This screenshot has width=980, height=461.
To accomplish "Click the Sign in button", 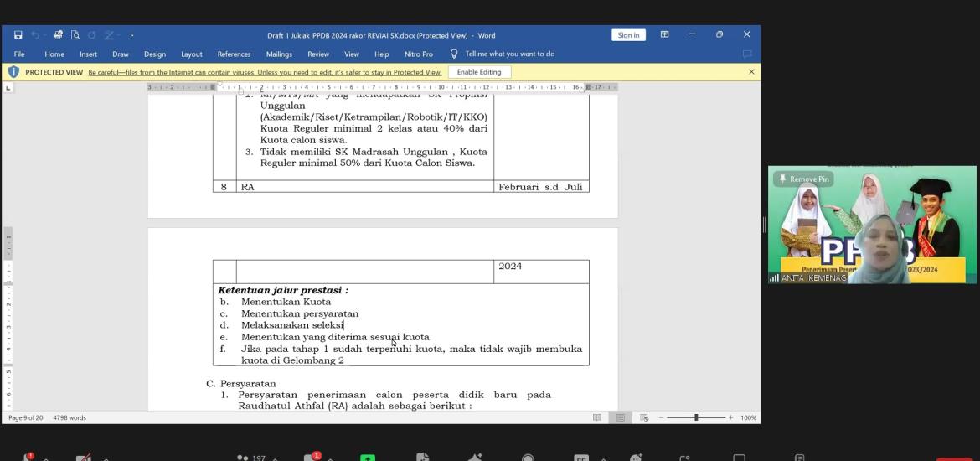I will pyautogui.click(x=628, y=35).
